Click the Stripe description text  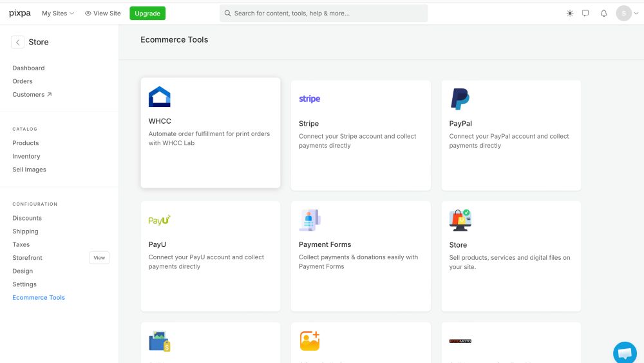pyautogui.click(x=357, y=141)
